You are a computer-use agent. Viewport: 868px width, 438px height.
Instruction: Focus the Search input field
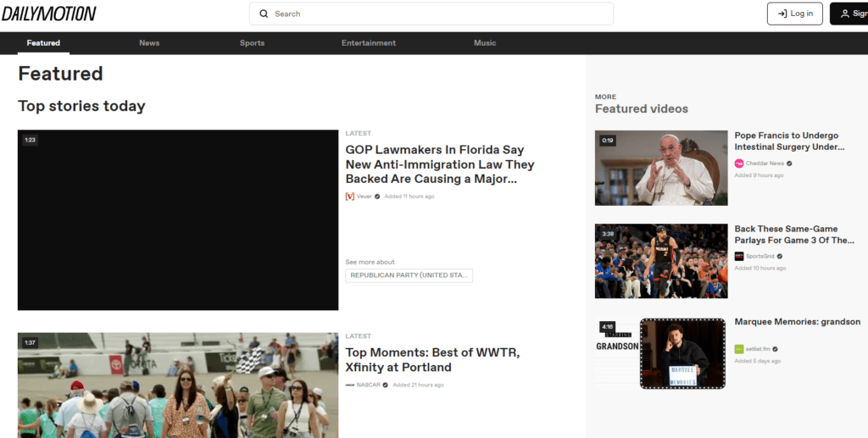(431, 14)
